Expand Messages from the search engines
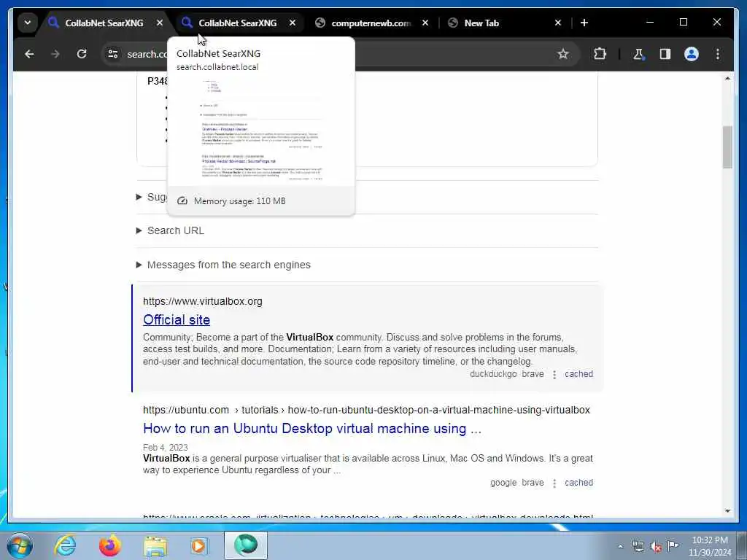Image resolution: width=747 pixels, height=560 pixels. [223, 265]
